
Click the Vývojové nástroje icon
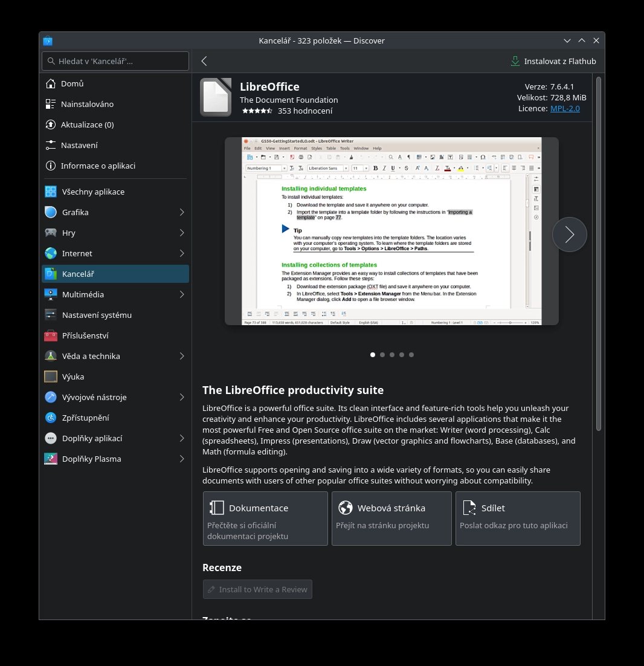click(51, 397)
